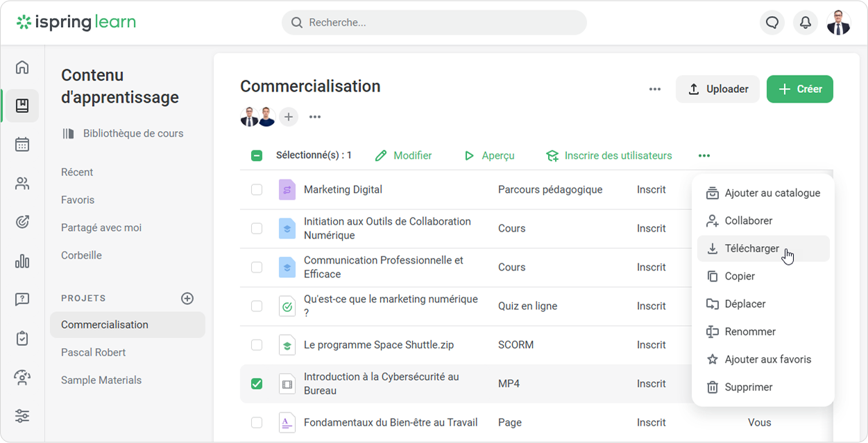Click the green Créer button
Screen dimensions: 868x443
click(x=799, y=89)
